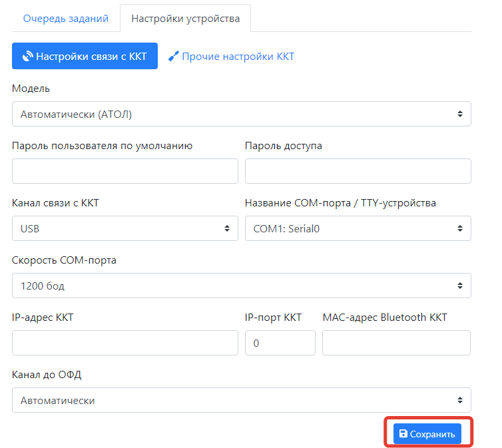
Task: Click the arrows icon of Канал до ОФД selector
Action: pyautogui.click(x=459, y=401)
